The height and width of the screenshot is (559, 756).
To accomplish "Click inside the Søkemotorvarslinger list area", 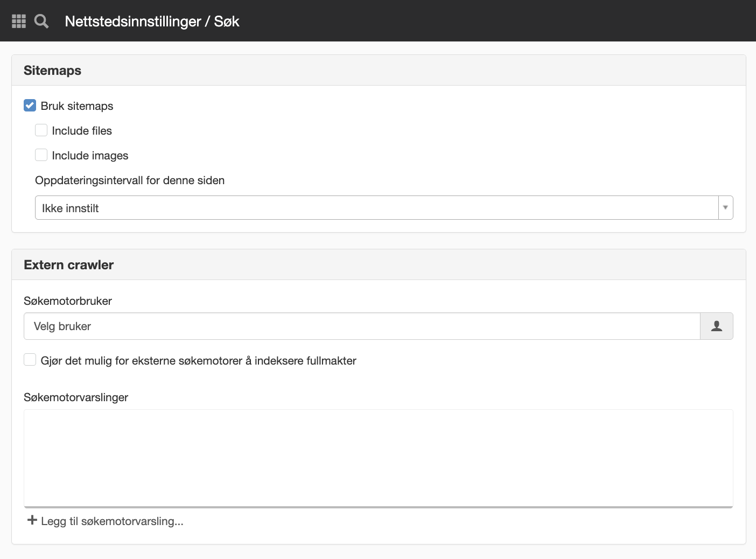I will (x=379, y=458).
